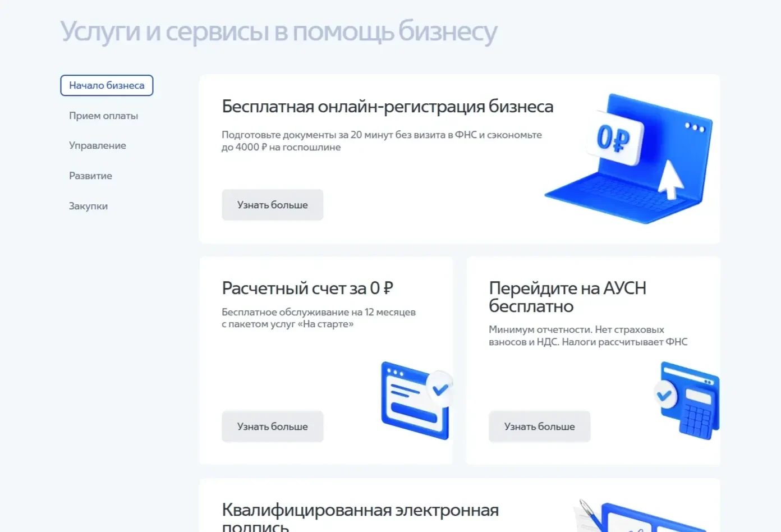The width and height of the screenshot is (781, 532).
Task: Open Квалифицированная электронная подпись card heading
Action: pyautogui.click(x=360, y=517)
